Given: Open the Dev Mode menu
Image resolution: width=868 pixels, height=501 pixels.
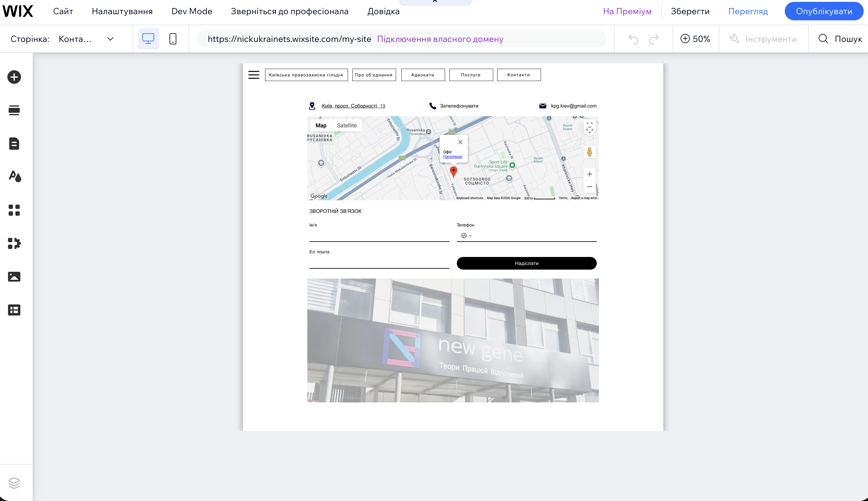Looking at the screenshot, I should 192,11.
